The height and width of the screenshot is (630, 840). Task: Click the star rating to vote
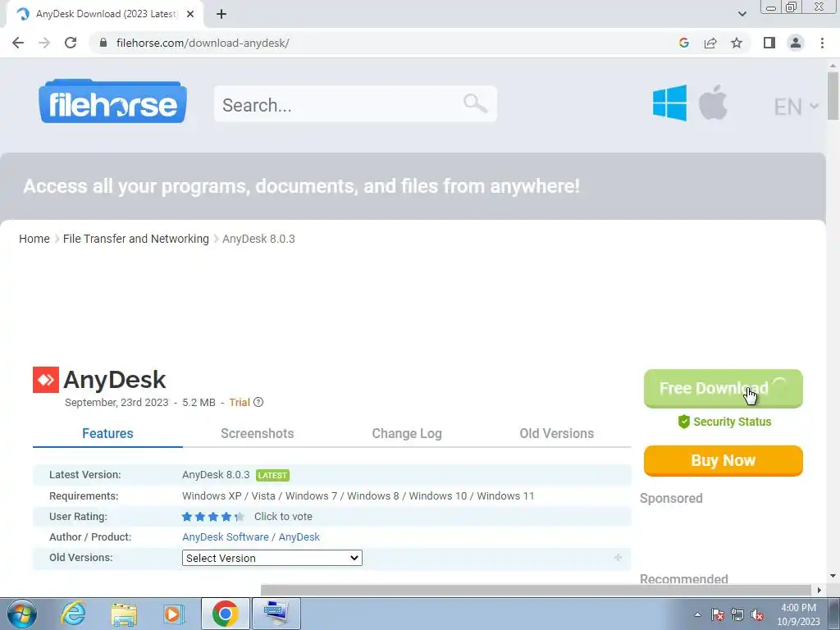pos(212,517)
